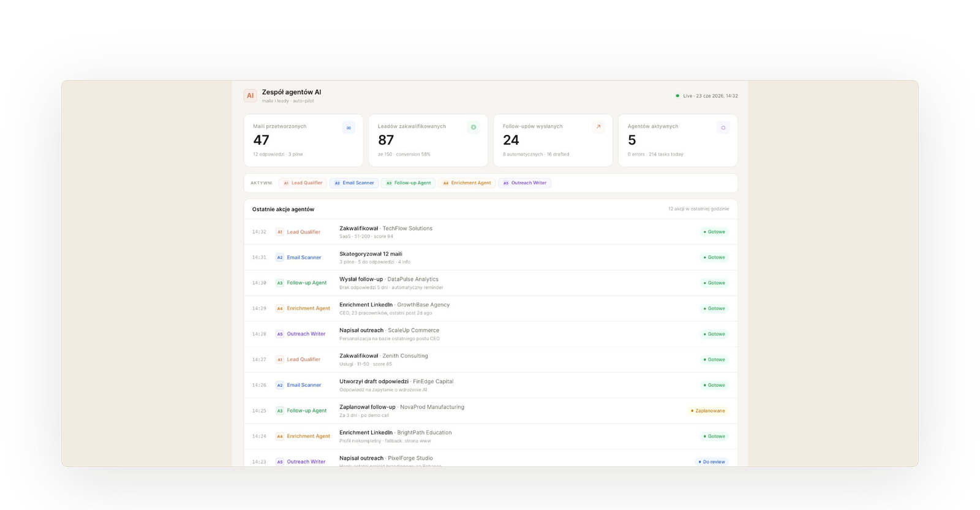Open Enrichment Agent link in 14:29 row
980x510 pixels.
[x=309, y=308]
